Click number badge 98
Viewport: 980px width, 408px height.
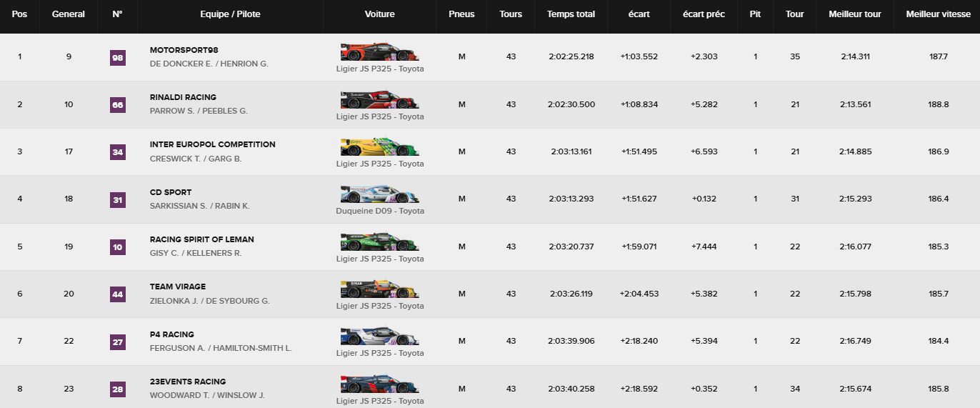(x=118, y=58)
